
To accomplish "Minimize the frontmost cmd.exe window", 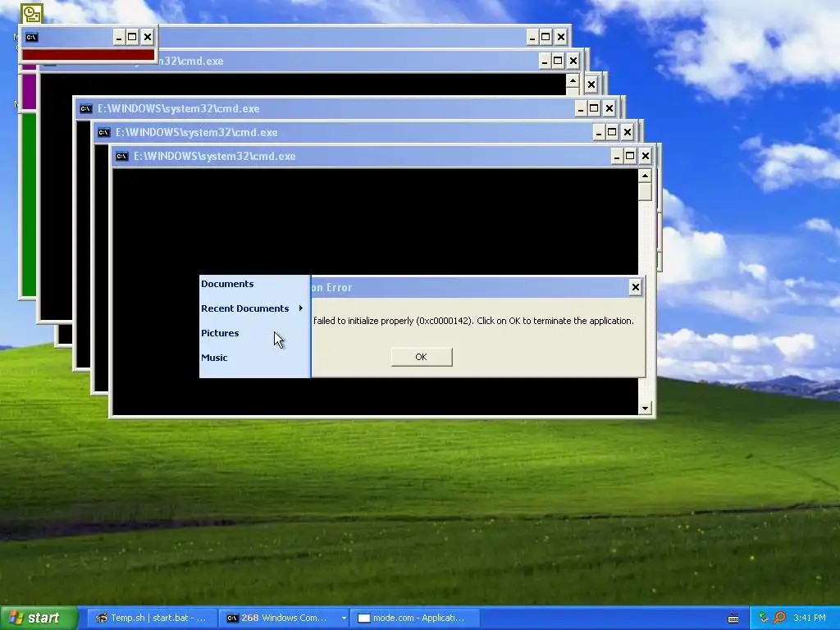I will (617, 157).
